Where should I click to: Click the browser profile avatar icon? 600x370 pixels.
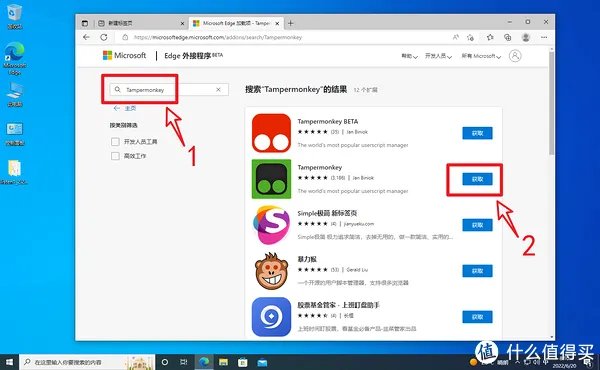point(526,37)
